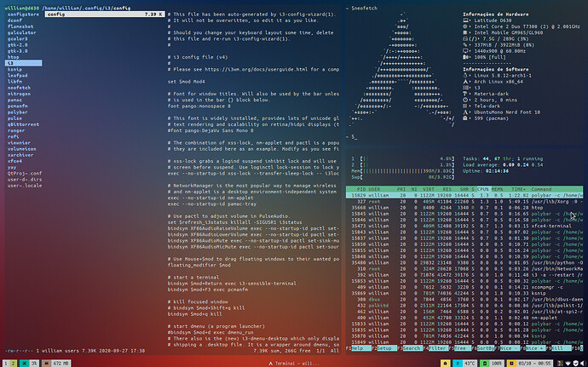Click the htop Filter button
Viewport: 588px width, 367px height.
tap(437, 348)
